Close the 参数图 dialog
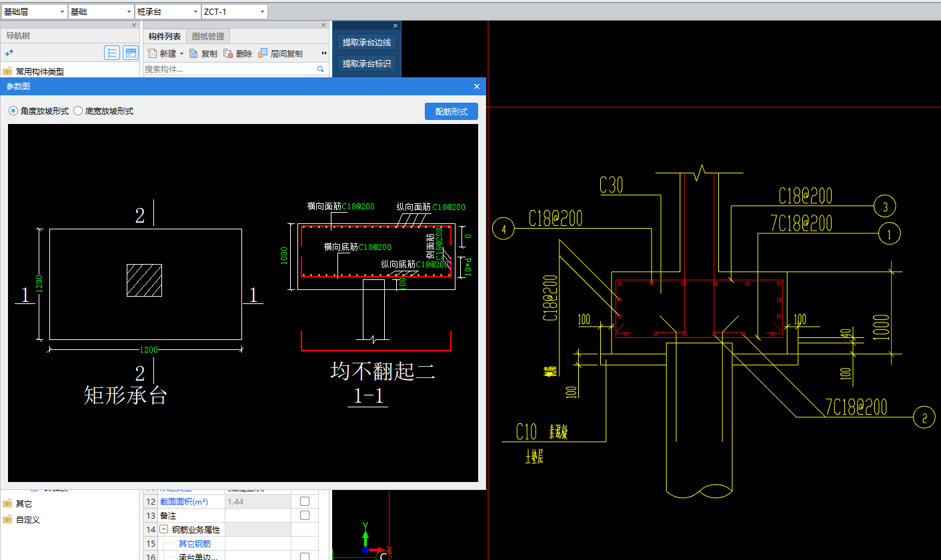The height and width of the screenshot is (560, 941). click(476, 87)
